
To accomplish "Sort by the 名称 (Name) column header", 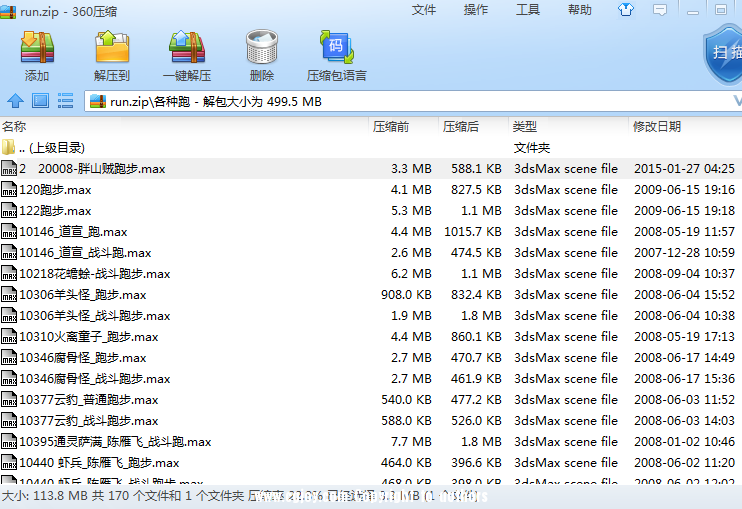I will tap(14, 127).
